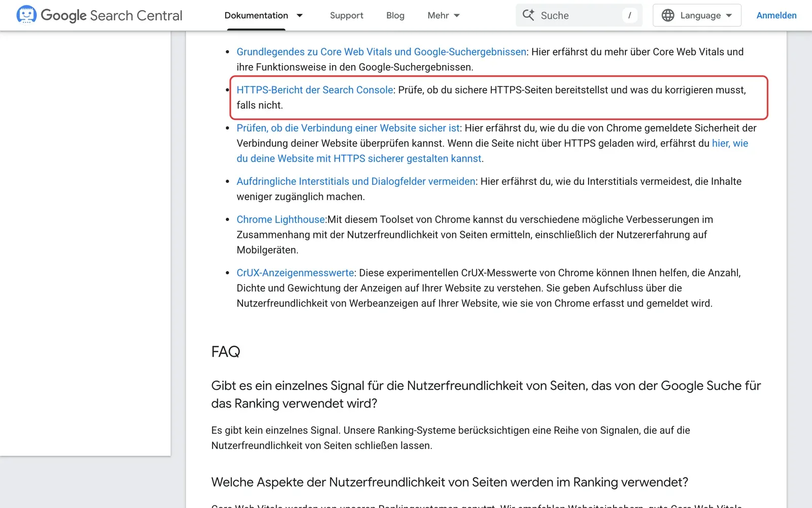The width and height of the screenshot is (812, 508).
Task: Open Prüfen, ob die Verbindung sicher ist link
Action: (x=348, y=128)
